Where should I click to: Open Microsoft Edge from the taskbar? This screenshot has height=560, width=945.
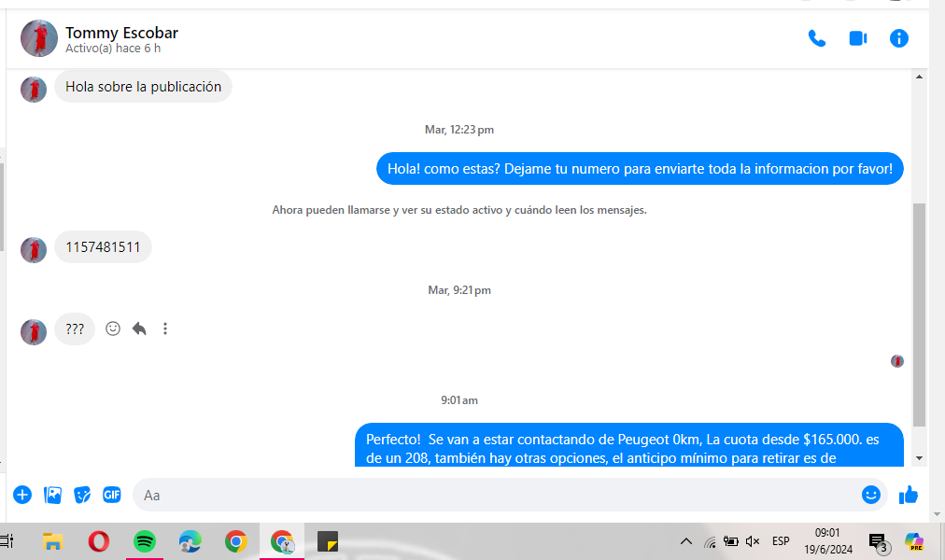click(x=190, y=541)
